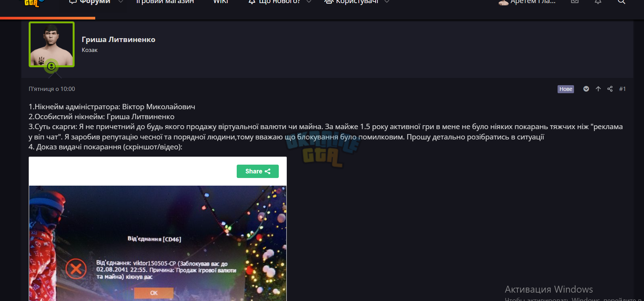Open the Артем Гла... account menu
644x301 pixels.
(x=527, y=2)
